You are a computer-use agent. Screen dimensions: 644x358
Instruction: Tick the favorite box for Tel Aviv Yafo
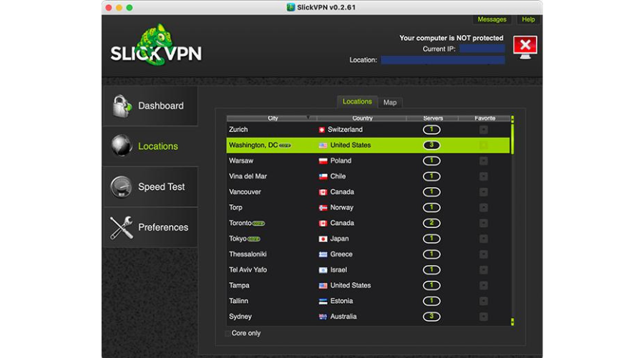(x=484, y=270)
